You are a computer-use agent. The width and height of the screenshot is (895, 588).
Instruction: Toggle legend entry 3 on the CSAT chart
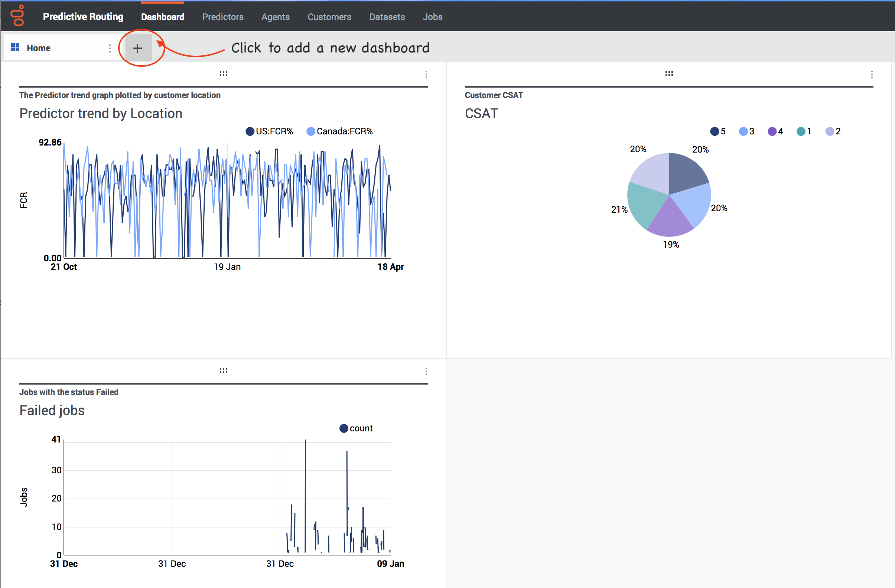tap(746, 131)
